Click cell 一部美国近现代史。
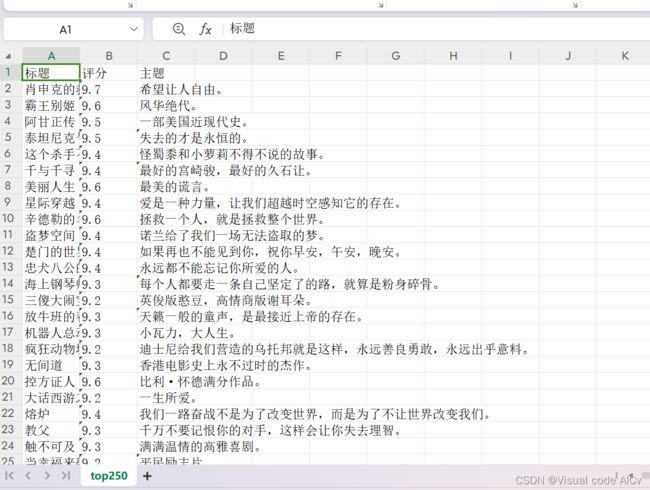650x490 pixels. 194,121
